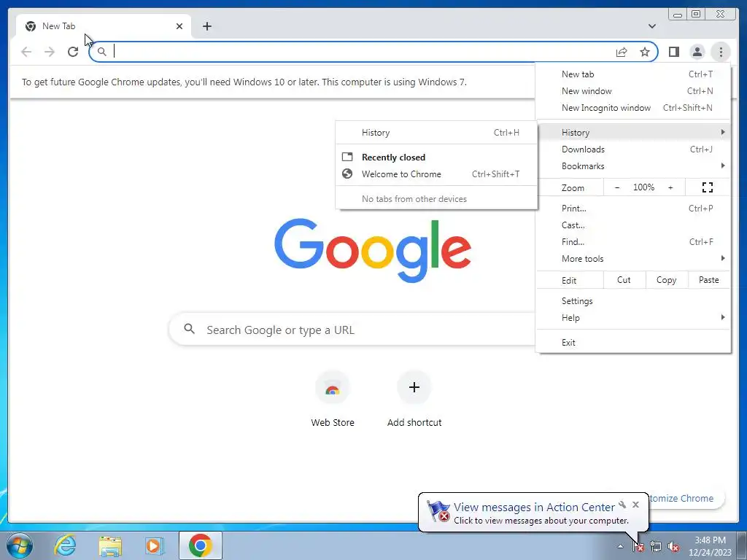The width and height of the screenshot is (747, 560).
Task: Click the Recently closed window icon
Action: (x=347, y=157)
